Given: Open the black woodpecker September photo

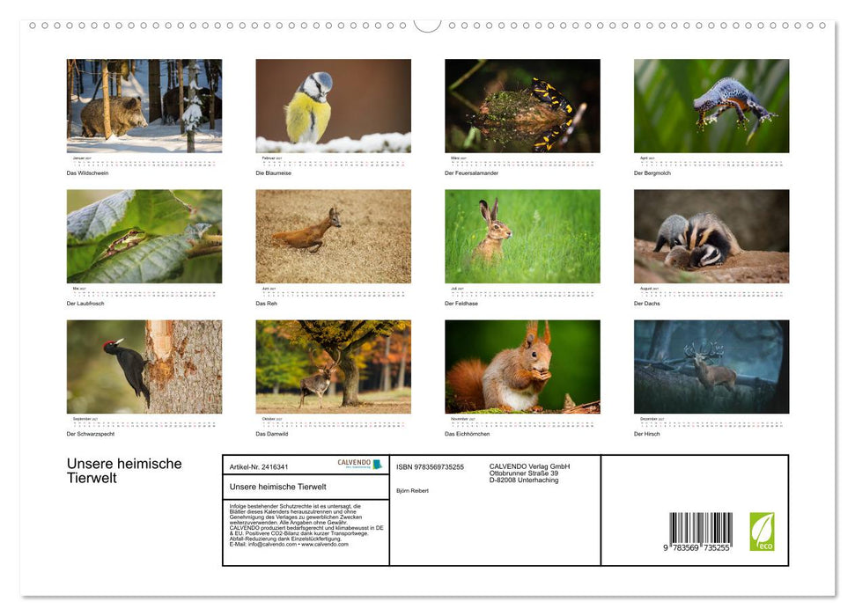Looking at the screenshot, I should point(144,367).
